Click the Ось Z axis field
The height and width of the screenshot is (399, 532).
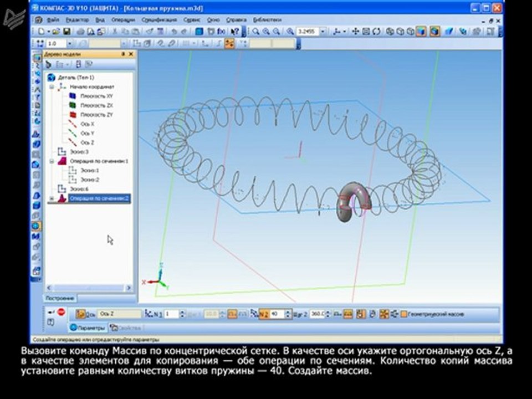point(119,314)
